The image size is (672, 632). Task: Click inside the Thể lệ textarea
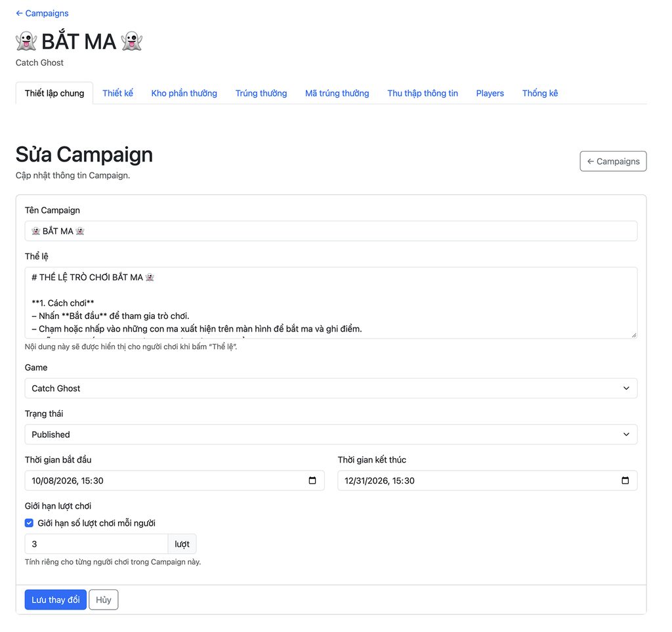click(331, 303)
